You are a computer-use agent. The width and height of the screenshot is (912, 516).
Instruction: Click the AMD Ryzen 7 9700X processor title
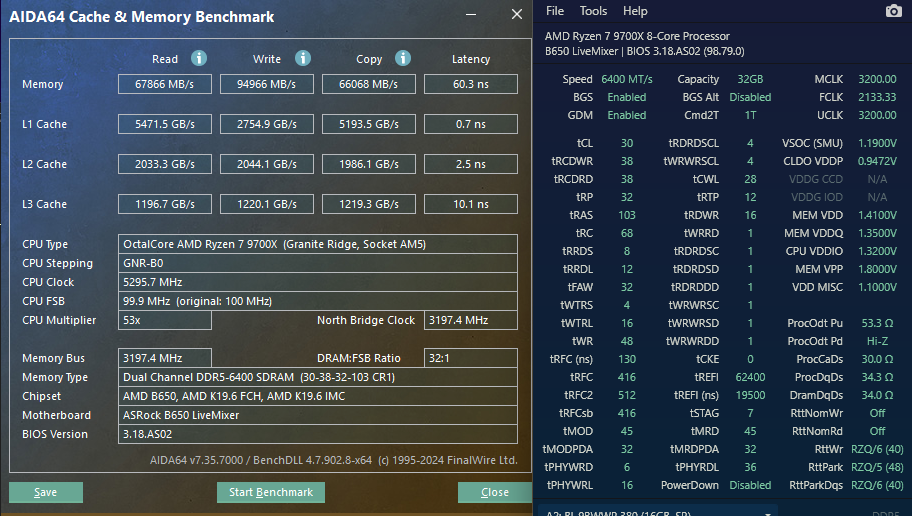pos(637,36)
